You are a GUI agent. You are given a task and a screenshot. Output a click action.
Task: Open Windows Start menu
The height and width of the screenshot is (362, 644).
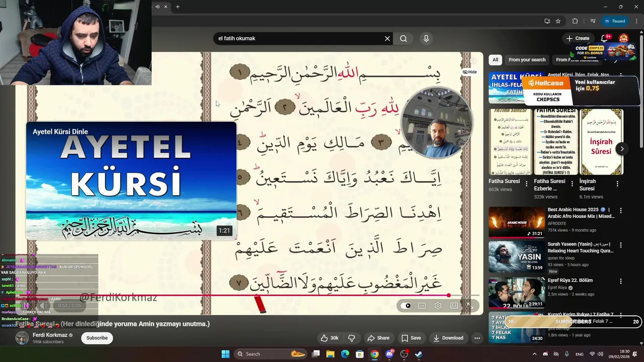click(x=225, y=354)
